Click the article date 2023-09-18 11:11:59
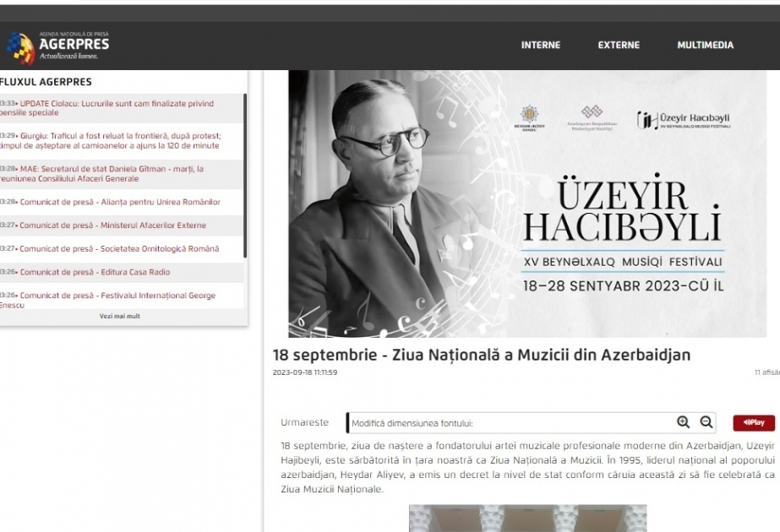 (x=305, y=372)
